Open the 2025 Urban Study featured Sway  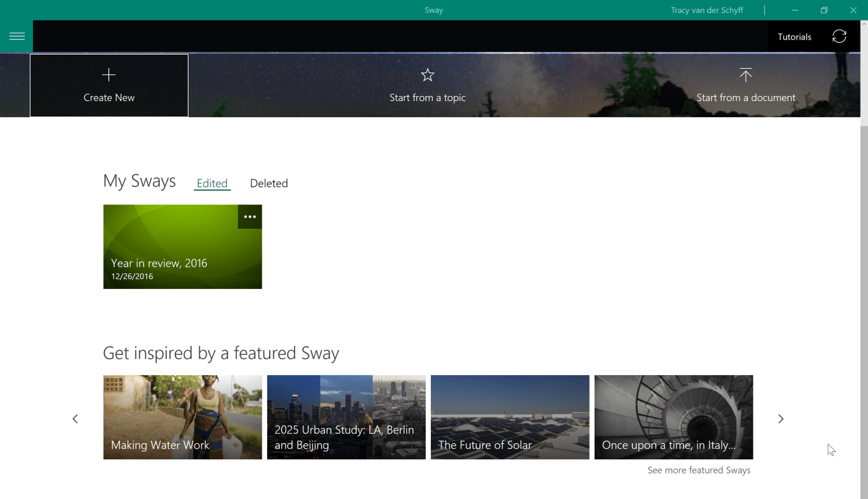(346, 417)
